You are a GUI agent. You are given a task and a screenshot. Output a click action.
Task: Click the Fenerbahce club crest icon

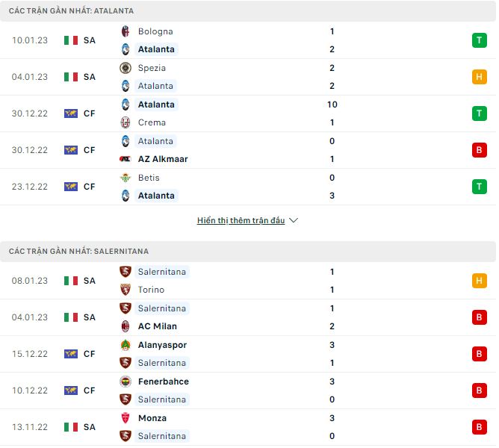pos(125,382)
